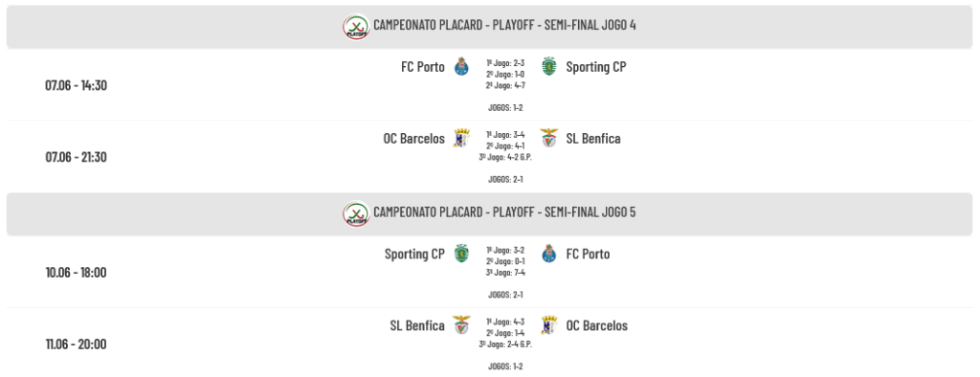This screenshot has height=377, width=980.
Task: Click SL Benfica crest in 11.06 20:00 match
Action: pos(461,325)
